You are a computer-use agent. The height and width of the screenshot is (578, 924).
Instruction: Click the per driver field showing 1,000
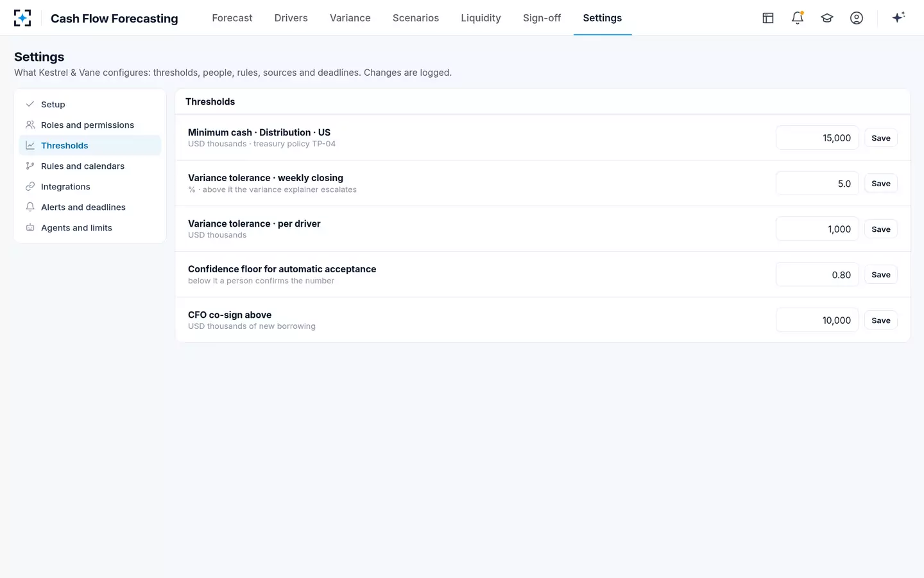pos(817,229)
